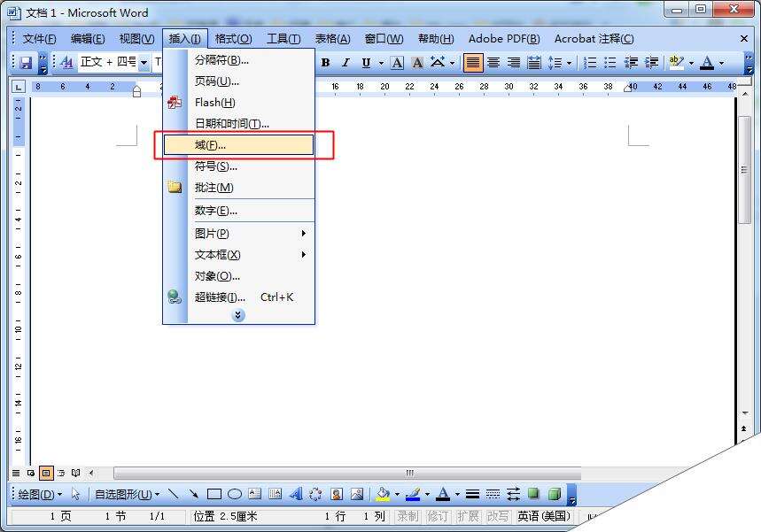Switch to Print Layout view button
This screenshot has width=761, height=532.
(x=46, y=473)
